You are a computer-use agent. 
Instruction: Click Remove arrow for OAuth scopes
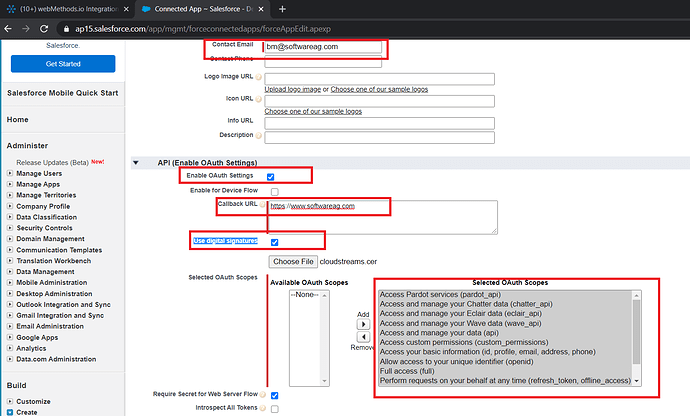[x=363, y=337]
